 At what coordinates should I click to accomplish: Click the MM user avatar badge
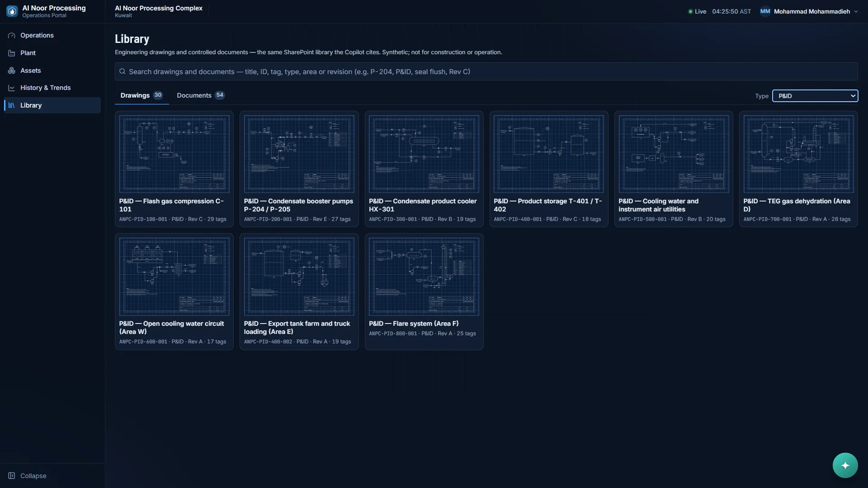coord(765,11)
